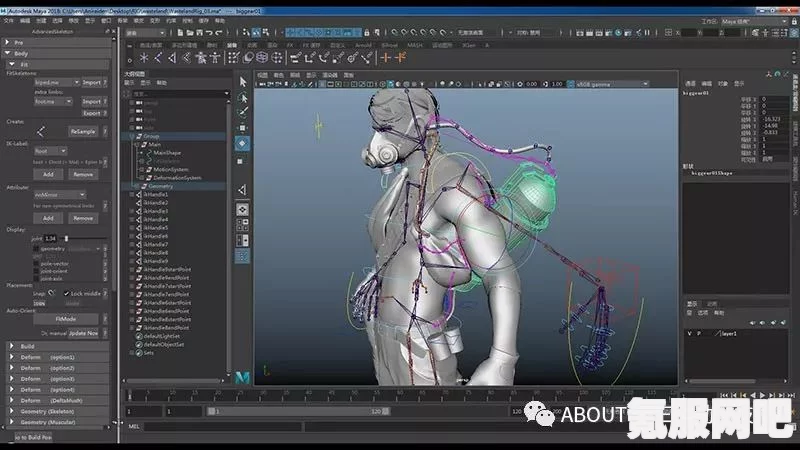
Task: Toggle the Lock middle checkbox
Action: tap(66, 293)
